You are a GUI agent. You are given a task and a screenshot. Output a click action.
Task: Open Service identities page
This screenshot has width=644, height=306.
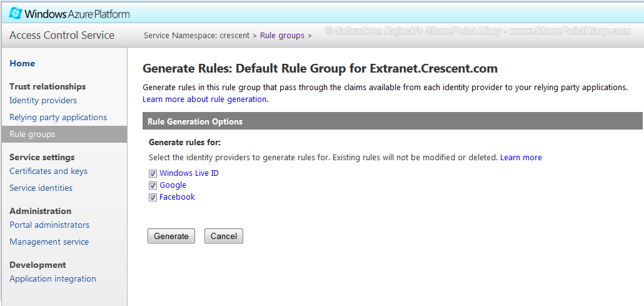click(x=41, y=188)
